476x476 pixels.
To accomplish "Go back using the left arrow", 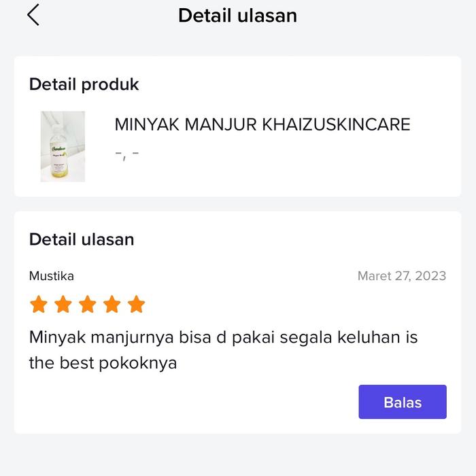I will 33,15.
